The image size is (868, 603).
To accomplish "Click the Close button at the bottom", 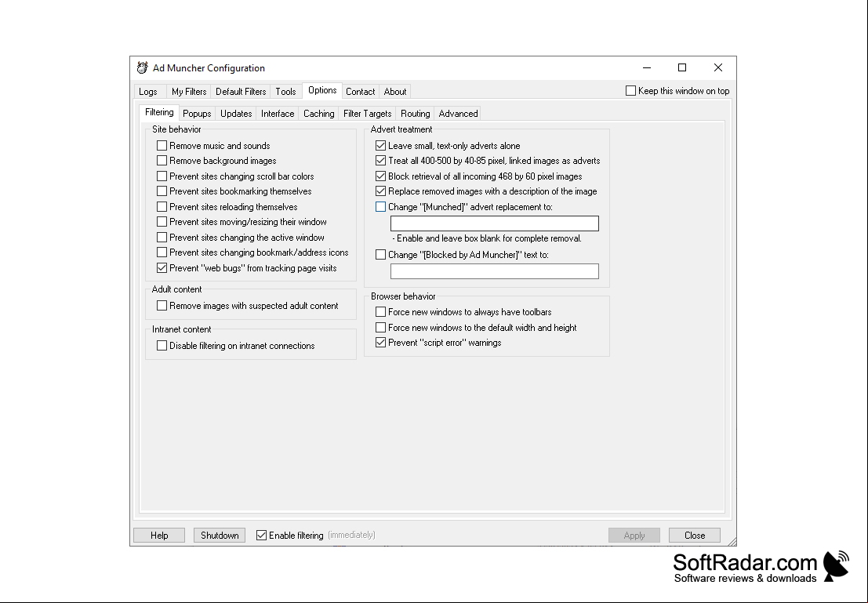I will pyautogui.click(x=695, y=536).
